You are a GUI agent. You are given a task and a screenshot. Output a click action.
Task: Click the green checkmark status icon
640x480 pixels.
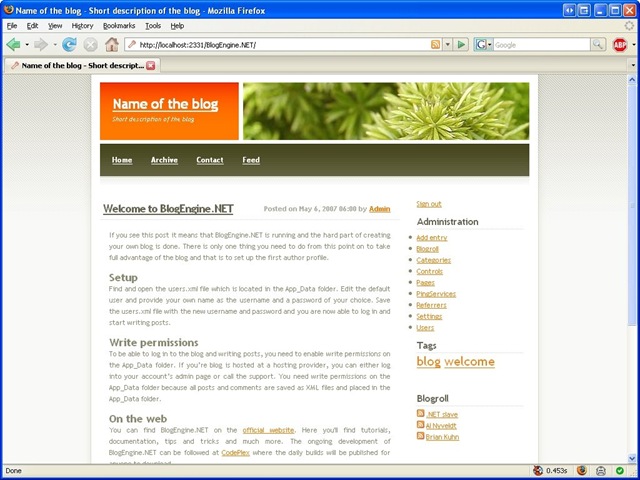coord(620,471)
